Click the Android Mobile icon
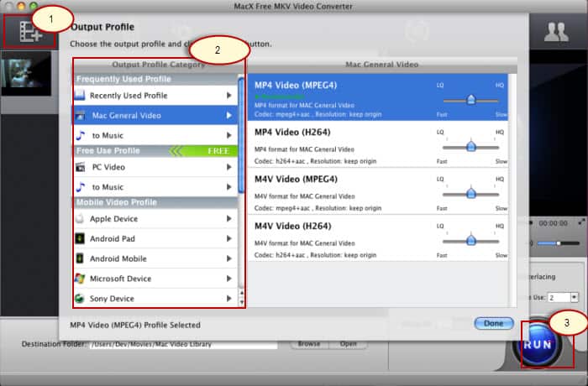This screenshot has width=588, height=386. 80,258
